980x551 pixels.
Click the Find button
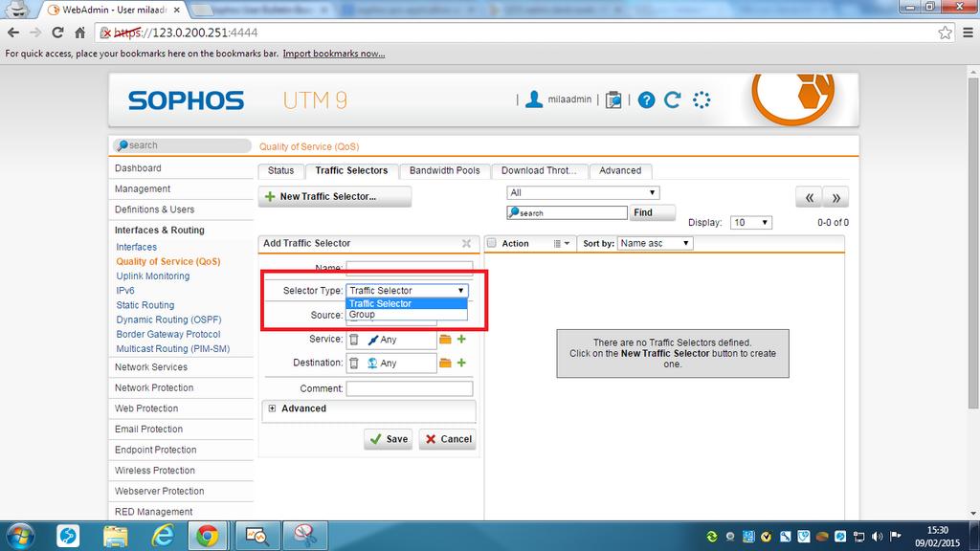[653, 212]
